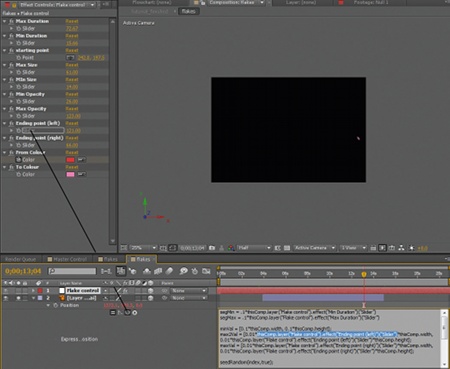The height and width of the screenshot is (369, 450).
Task: Click the flakes breadcrumb button in the composition viewer
Action: point(188,11)
